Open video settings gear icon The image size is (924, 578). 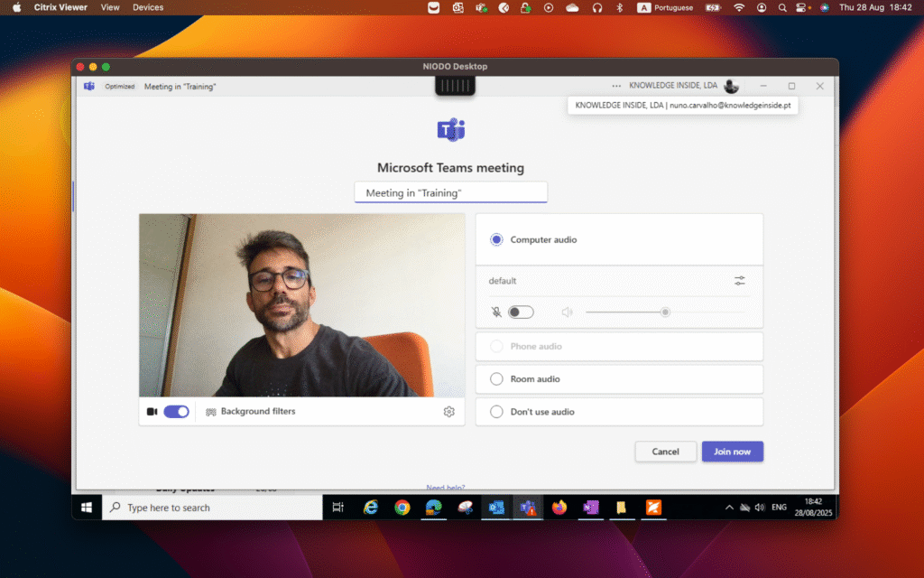point(449,412)
